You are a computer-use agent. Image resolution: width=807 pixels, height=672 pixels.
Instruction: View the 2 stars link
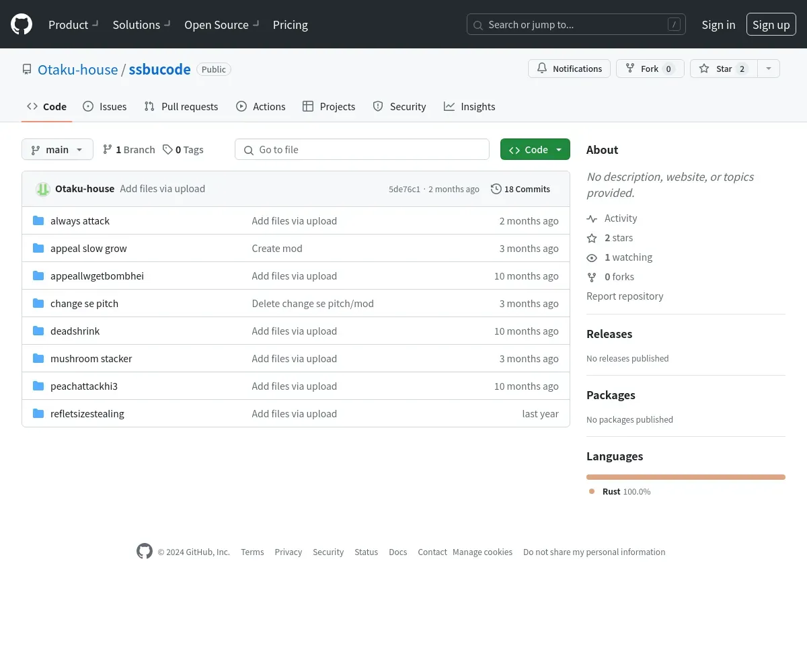click(609, 237)
